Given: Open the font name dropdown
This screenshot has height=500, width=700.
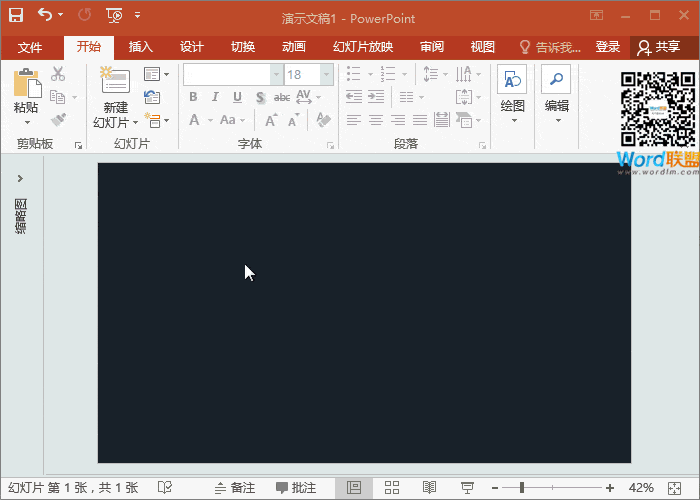Looking at the screenshot, I should pyautogui.click(x=276, y=75).
